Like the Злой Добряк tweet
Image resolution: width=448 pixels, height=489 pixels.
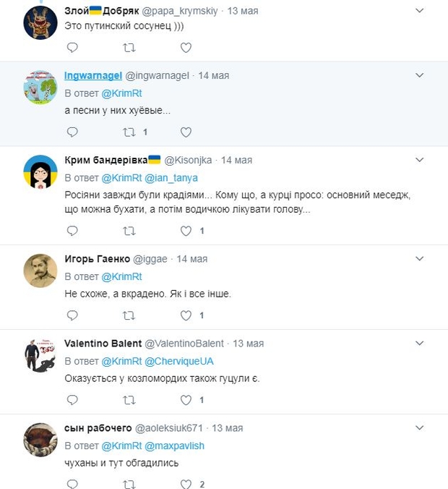click(186, 48)
